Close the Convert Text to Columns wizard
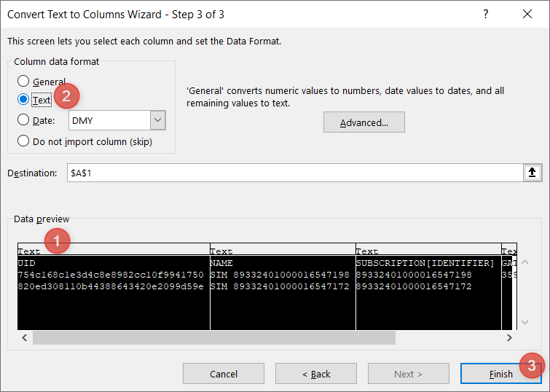Screen dimensions: 550x392 pyautogui.click(x=527, y=14)
